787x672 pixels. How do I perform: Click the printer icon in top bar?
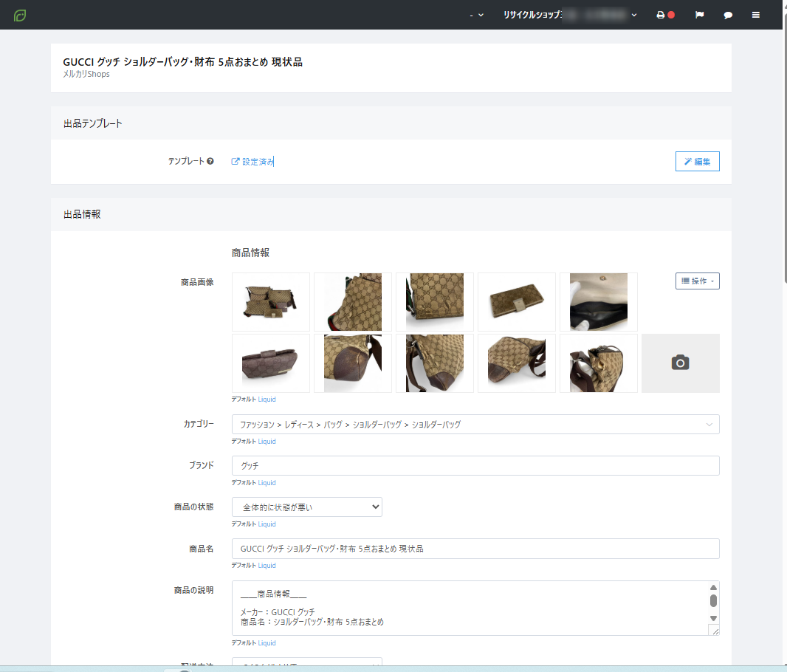click(661, 15)
